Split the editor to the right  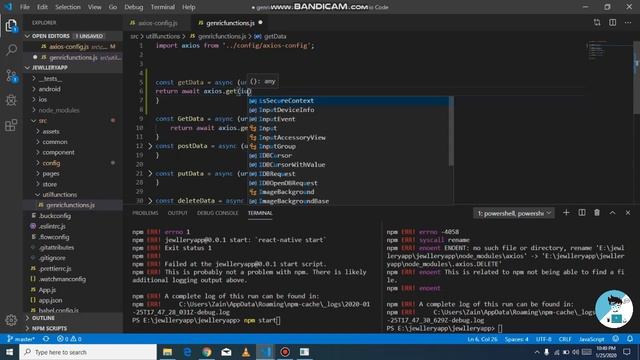click(613, 23)
